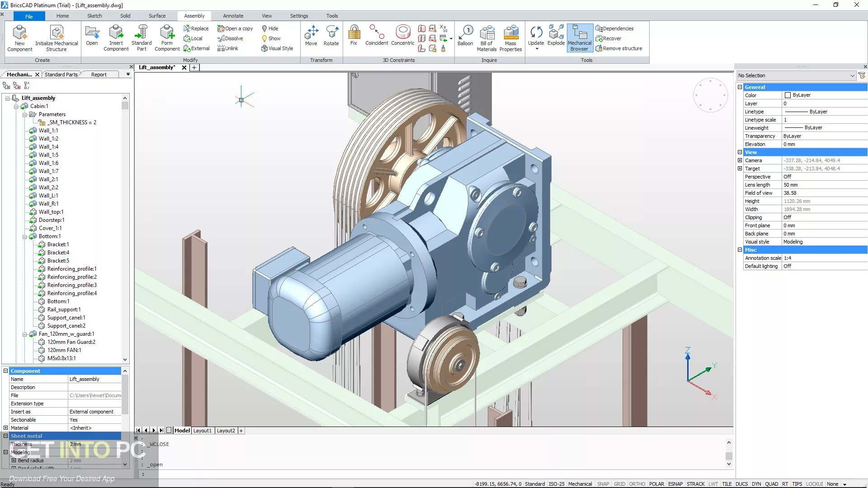Apply the Coincident 3D constraint

pos(377,36)
